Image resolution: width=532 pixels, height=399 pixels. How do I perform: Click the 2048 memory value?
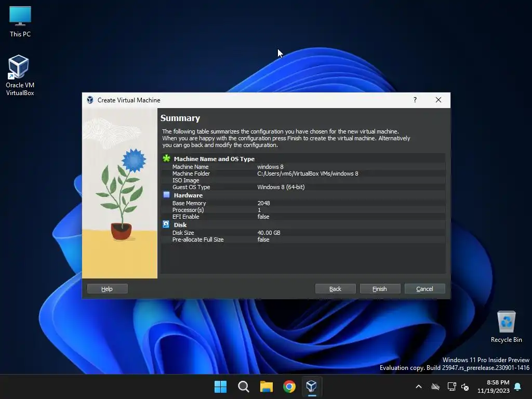coord(263,203)
